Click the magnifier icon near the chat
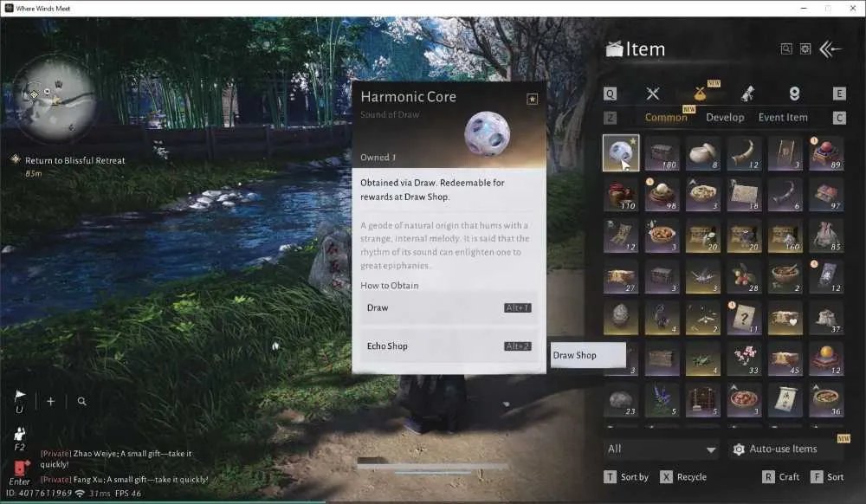Viewport: 866px width, 504px height. coord(81,401)
